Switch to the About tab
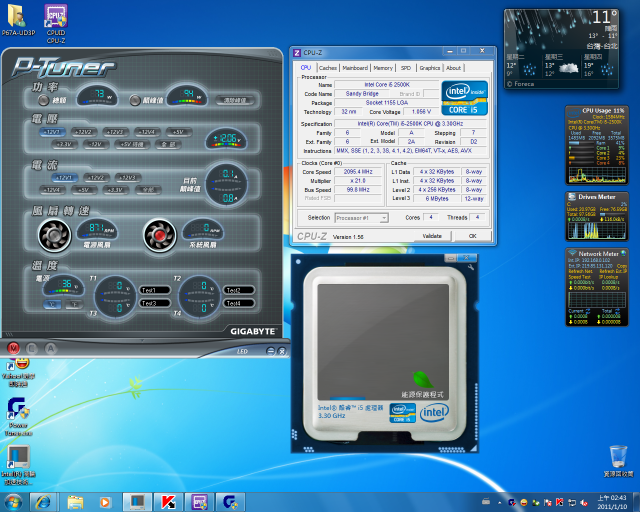This screenshot has width=640, height=512. [453, 68]
